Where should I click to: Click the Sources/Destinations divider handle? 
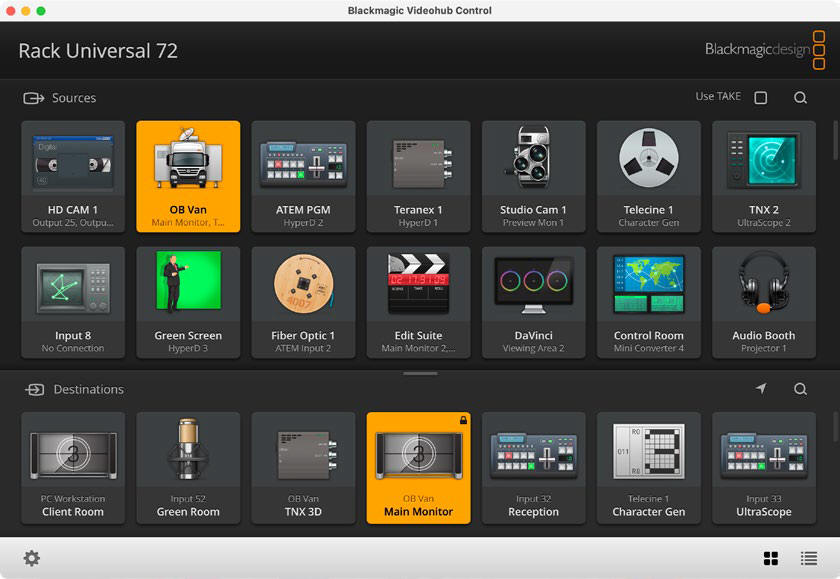[x=420, y=373]
